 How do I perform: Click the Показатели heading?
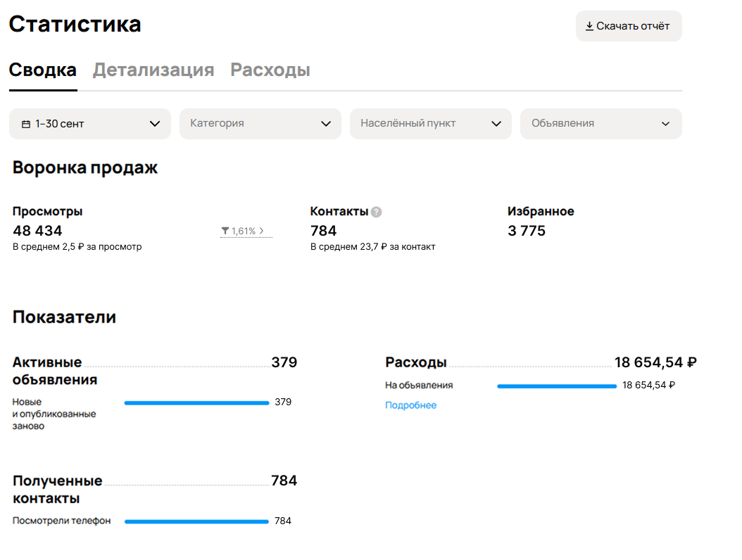tap(64, 317)
